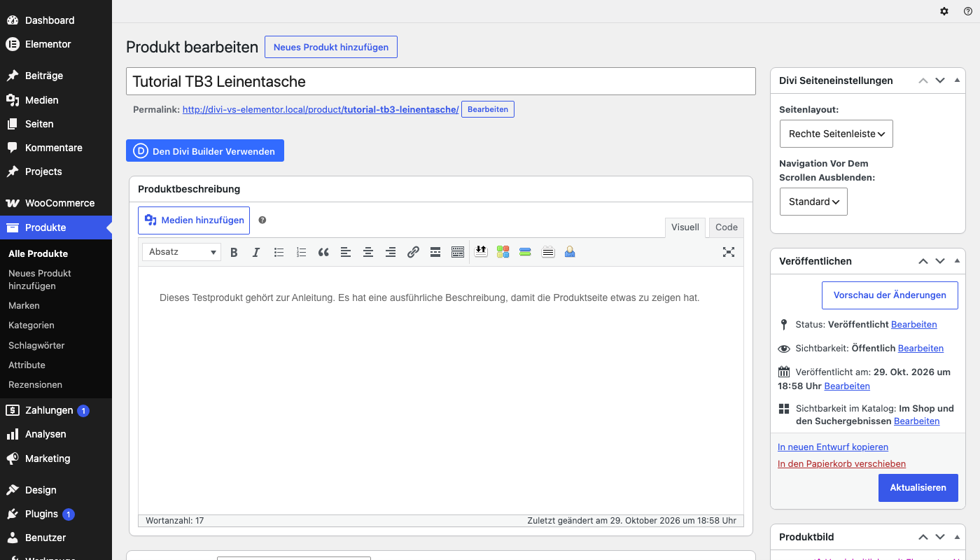The image size is (980, 560).
Task: Switch to the Code editor tab
Action: [x=727, y=227]
